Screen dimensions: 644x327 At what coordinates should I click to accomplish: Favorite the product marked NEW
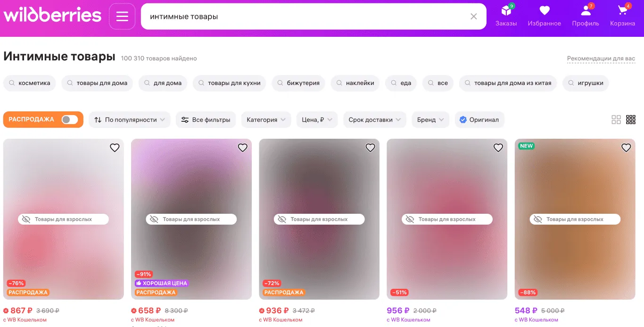point(626,148)
